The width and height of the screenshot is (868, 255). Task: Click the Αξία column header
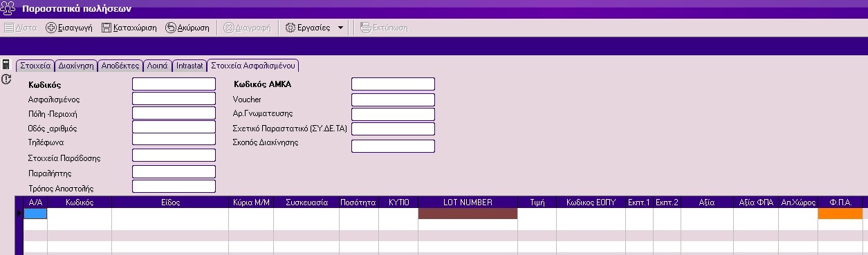707,202
